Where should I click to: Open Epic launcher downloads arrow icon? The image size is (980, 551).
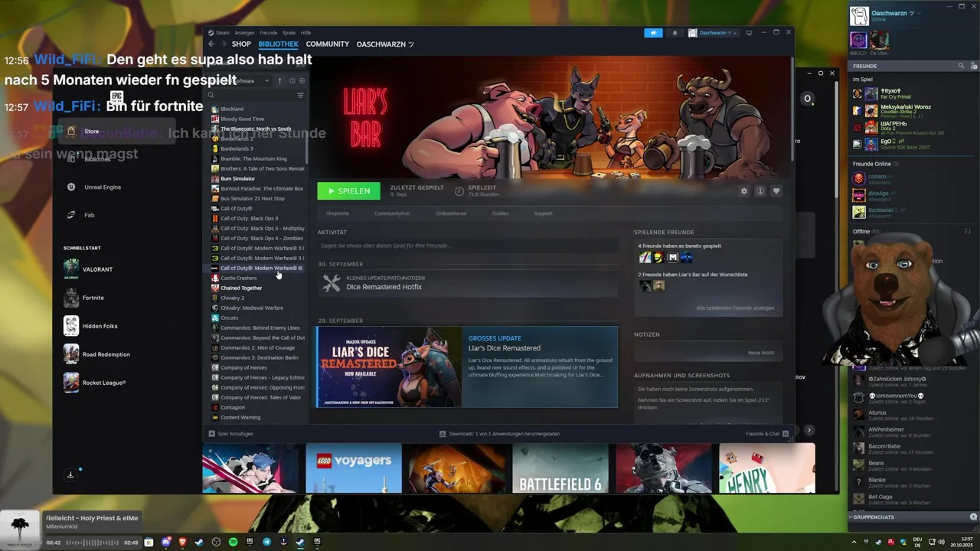click(x=70, y=474)
